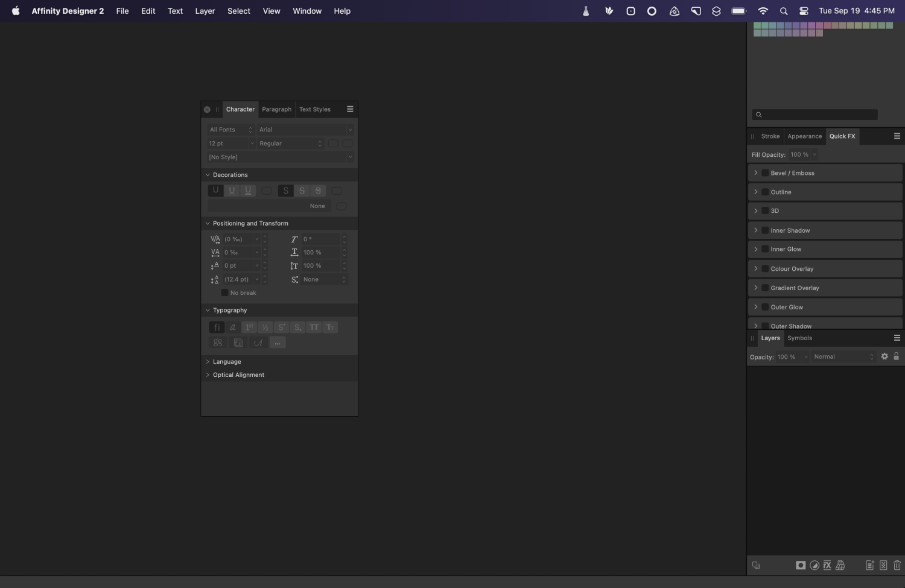
Task: Enable the Gradient Overlay effect
Action: [765, 288]
